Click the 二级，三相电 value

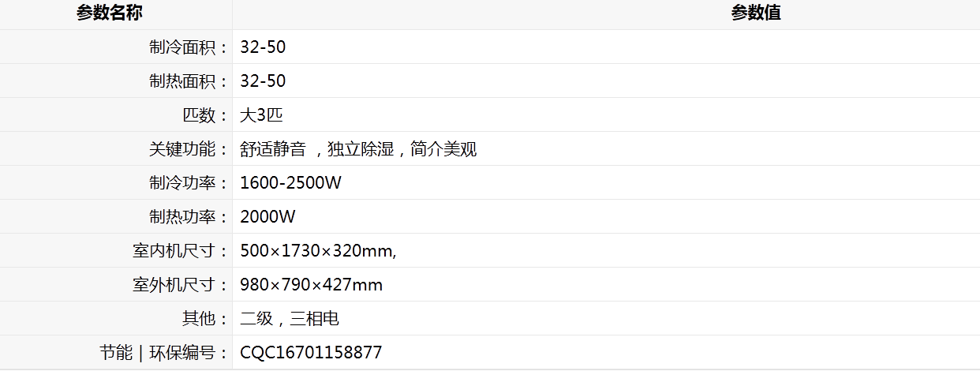(290, 319)
